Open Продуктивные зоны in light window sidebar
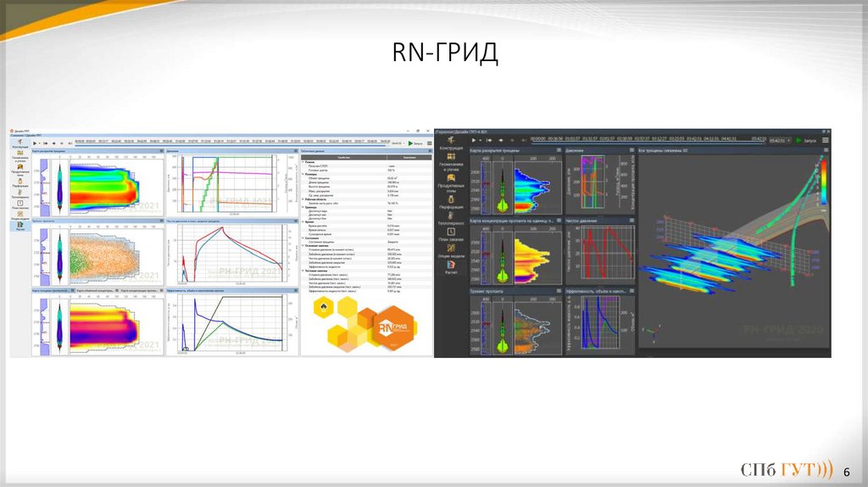 pos(20,170)
